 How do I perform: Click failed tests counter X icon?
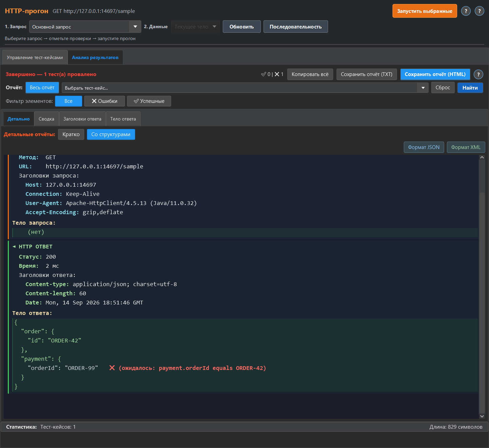(277, 74)
